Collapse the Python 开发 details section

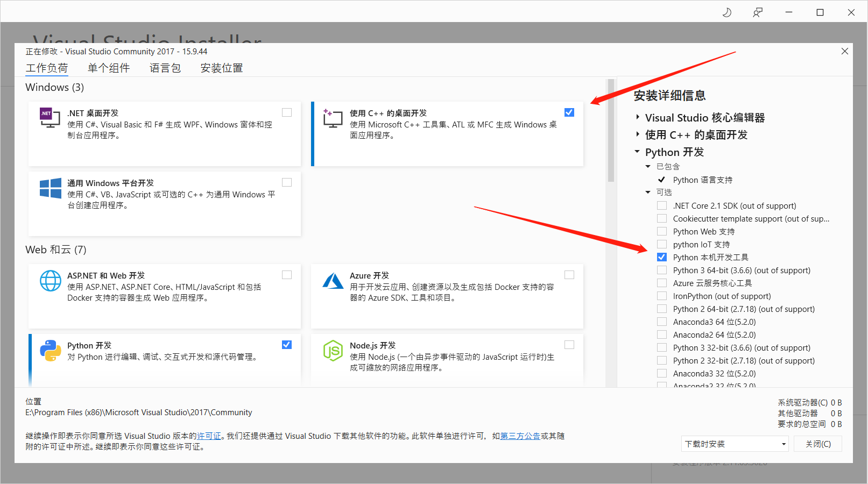tap(638, 152)
